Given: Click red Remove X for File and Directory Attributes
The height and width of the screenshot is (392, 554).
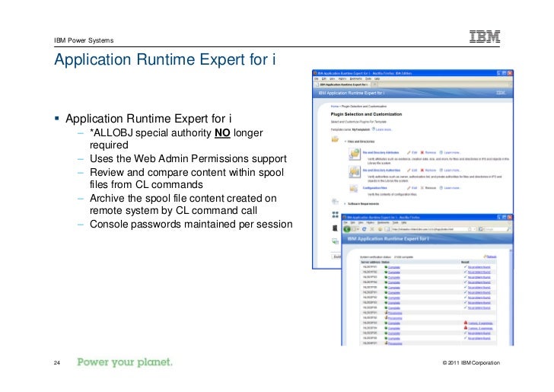Looking at the screenshot, I should pos(422,152).
